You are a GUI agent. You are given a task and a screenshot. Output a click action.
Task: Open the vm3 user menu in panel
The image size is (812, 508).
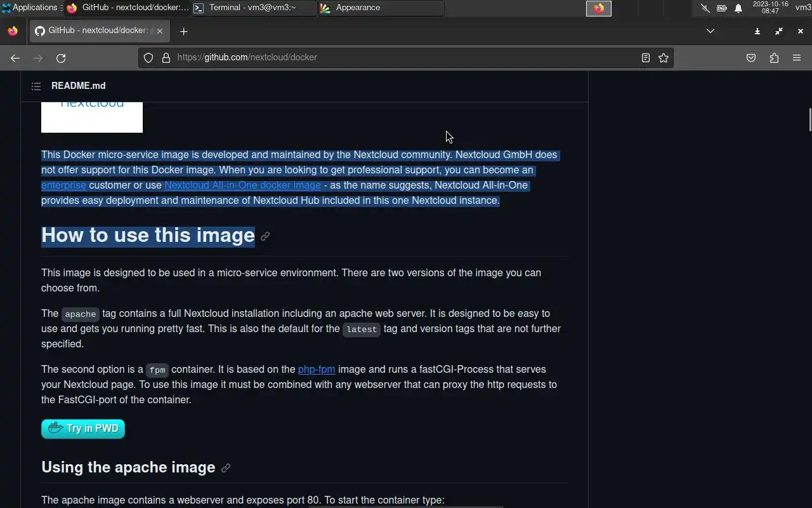click(x=803, y=8)
